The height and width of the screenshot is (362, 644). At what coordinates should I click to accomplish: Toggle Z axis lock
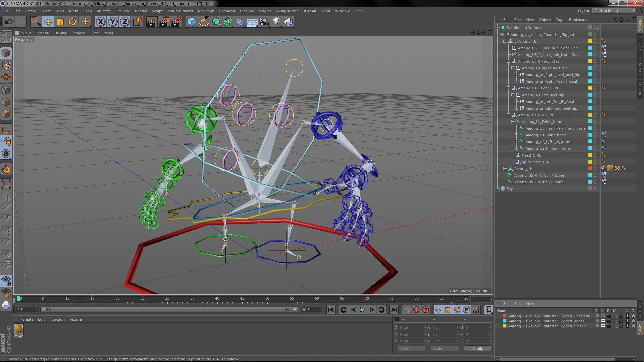click(125, 22)
